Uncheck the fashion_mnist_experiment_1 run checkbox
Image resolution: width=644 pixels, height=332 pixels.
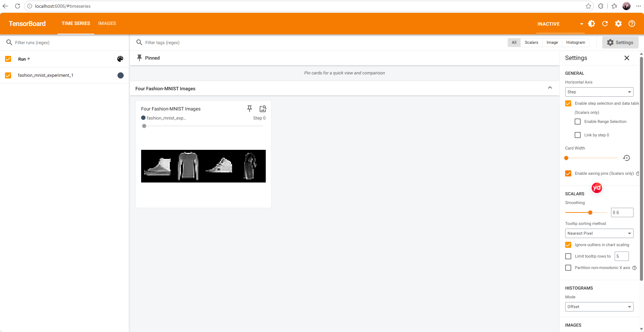8,75
